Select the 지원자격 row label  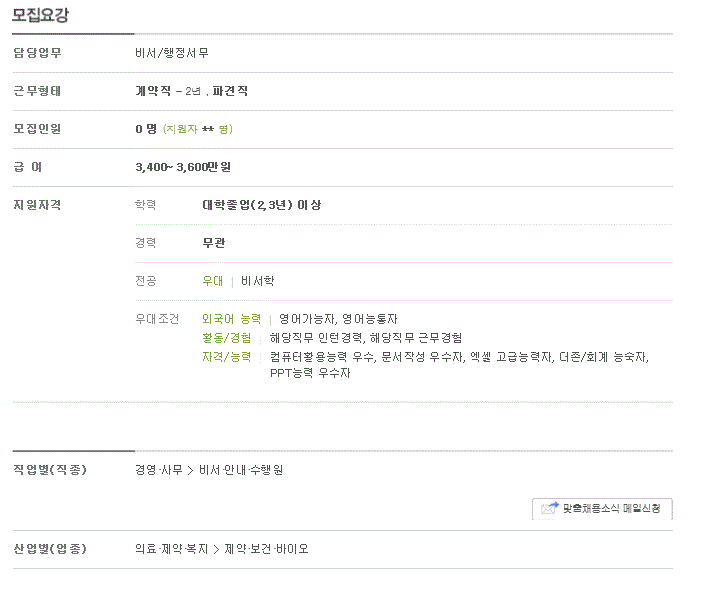(37, 205)
